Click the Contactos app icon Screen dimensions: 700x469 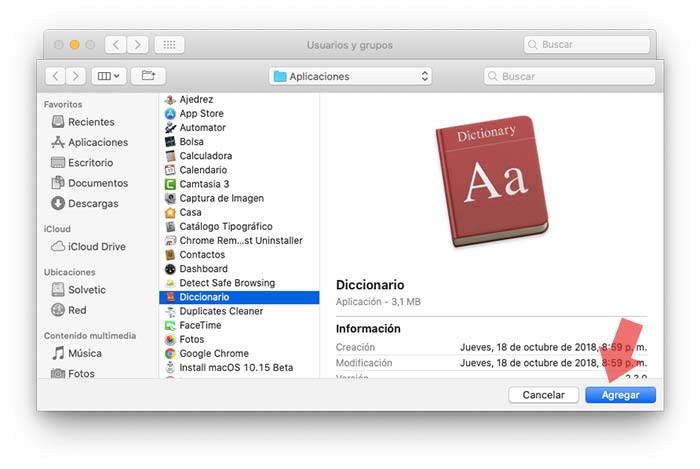tap(170, 255)
